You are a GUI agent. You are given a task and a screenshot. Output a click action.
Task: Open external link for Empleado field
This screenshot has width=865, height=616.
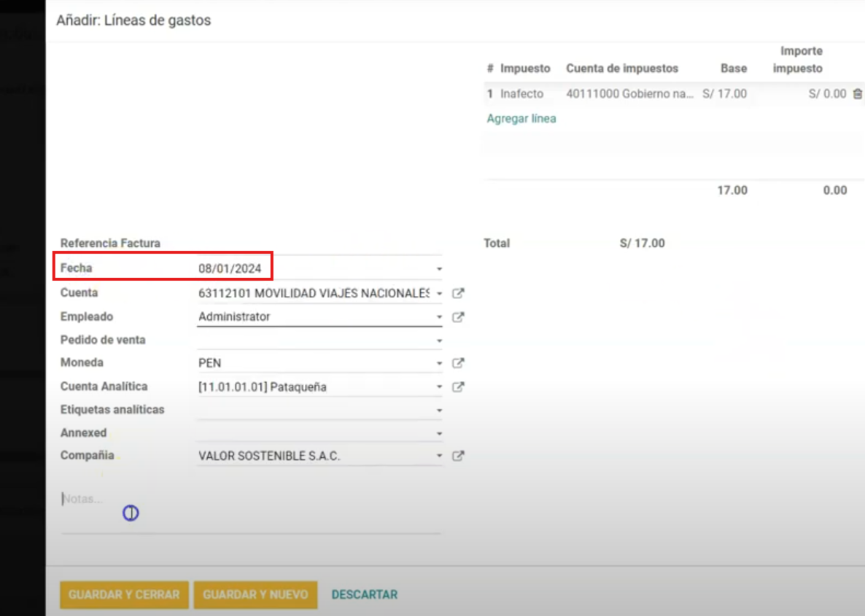(458, 317)
